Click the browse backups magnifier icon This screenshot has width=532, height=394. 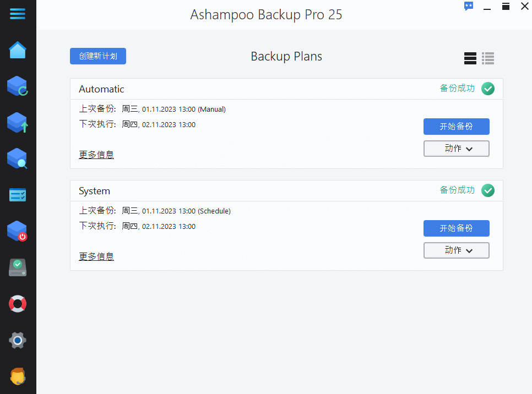[x=18, y=158]
